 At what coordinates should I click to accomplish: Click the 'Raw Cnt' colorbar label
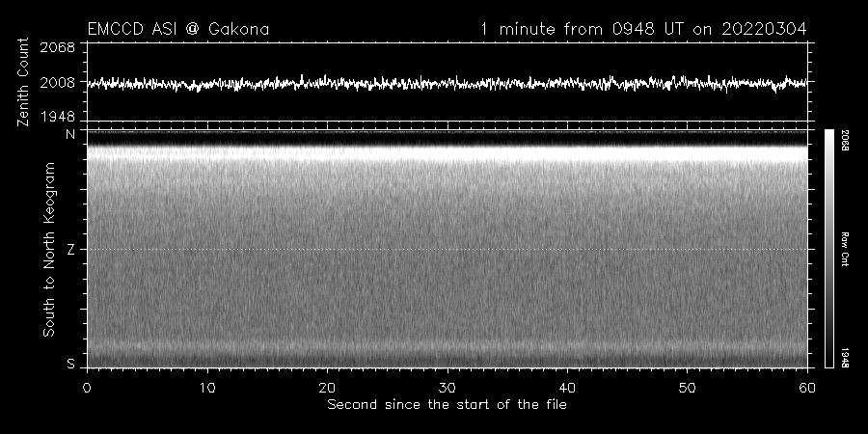(845, 249)
